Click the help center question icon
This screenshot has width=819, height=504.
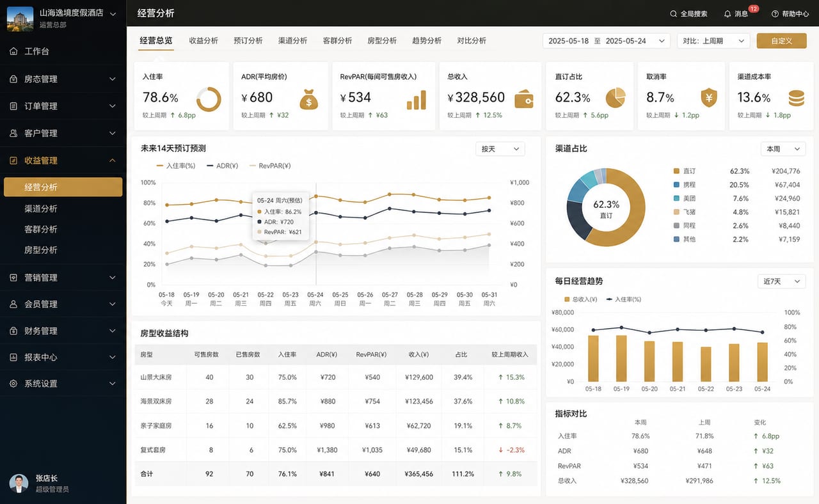775,13
